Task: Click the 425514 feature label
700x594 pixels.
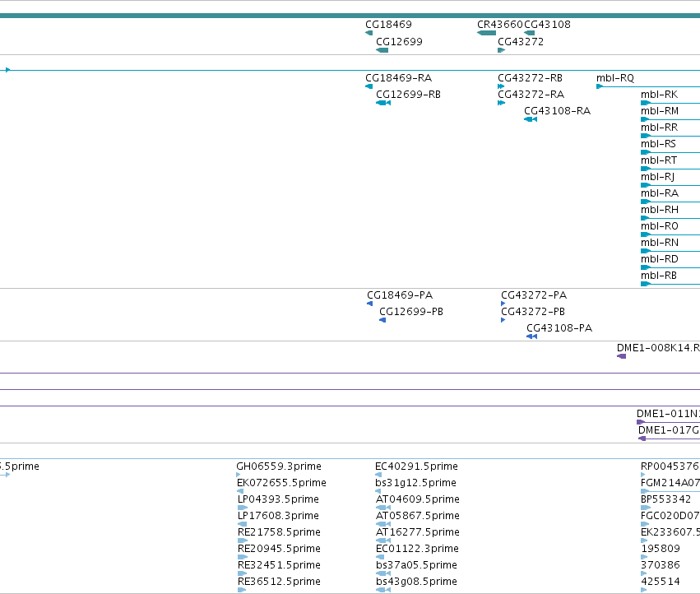Action: pyautogui.click(x=661, y=582)
